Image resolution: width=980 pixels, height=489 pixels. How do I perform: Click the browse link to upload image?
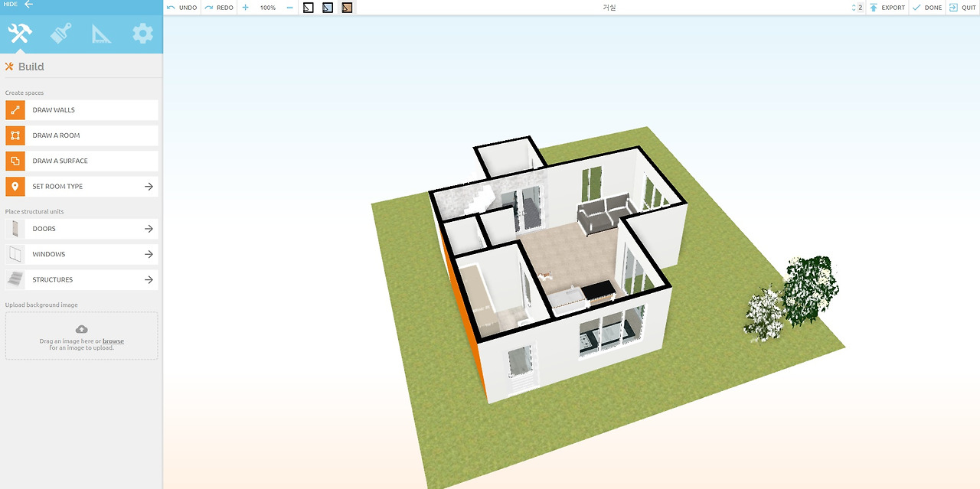click(113, 341)
